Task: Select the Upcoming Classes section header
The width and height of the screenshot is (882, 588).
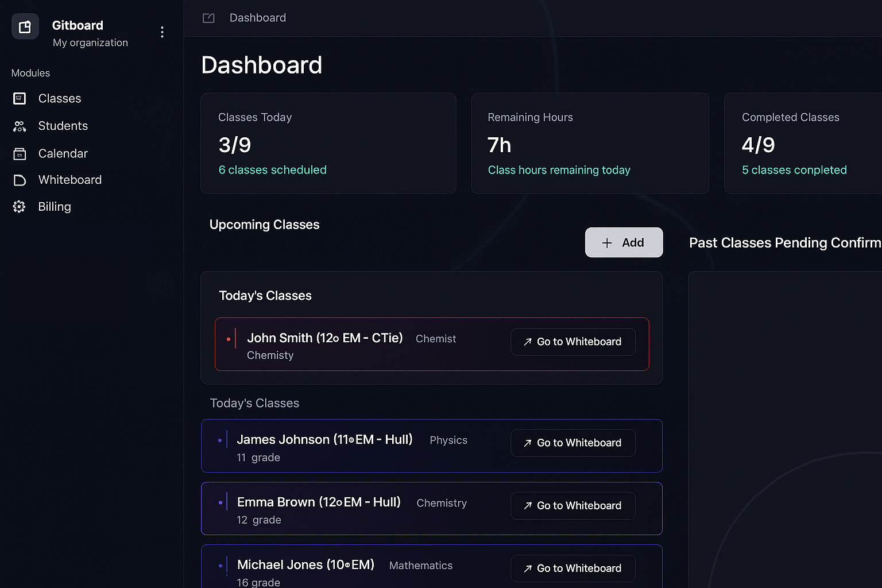Action: [x=265, y=225]
